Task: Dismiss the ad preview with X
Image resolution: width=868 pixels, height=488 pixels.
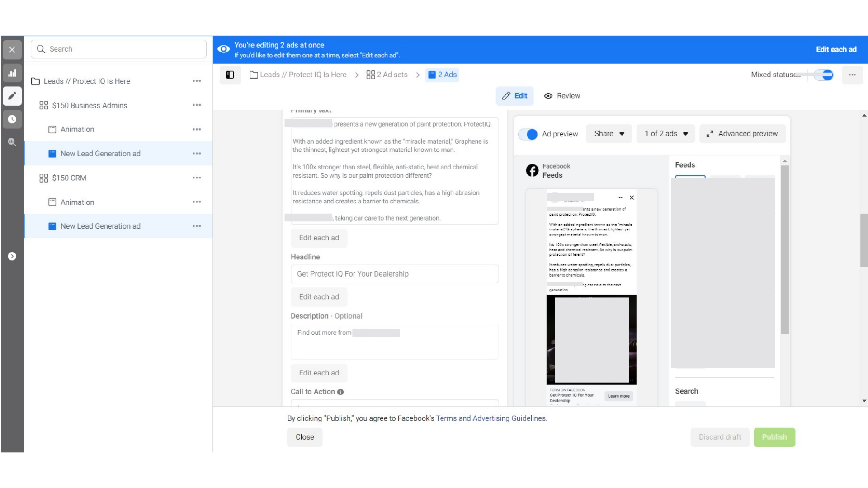Action: [x=632, y=197]
